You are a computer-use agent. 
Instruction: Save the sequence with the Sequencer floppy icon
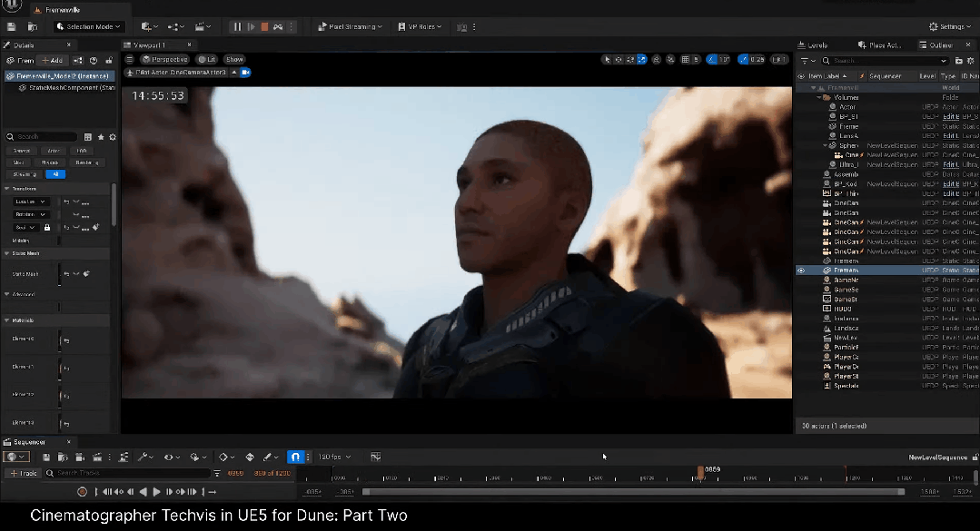46,457
